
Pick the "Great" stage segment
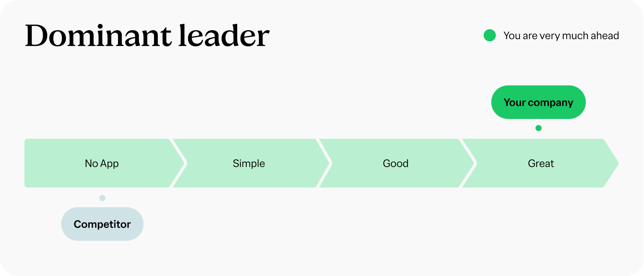[x=541, y=163]
